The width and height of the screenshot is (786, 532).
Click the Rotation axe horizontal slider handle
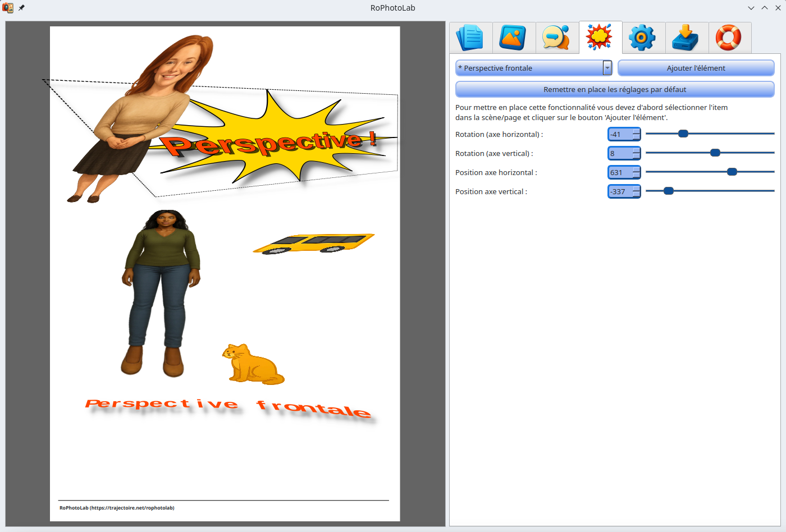683,134
